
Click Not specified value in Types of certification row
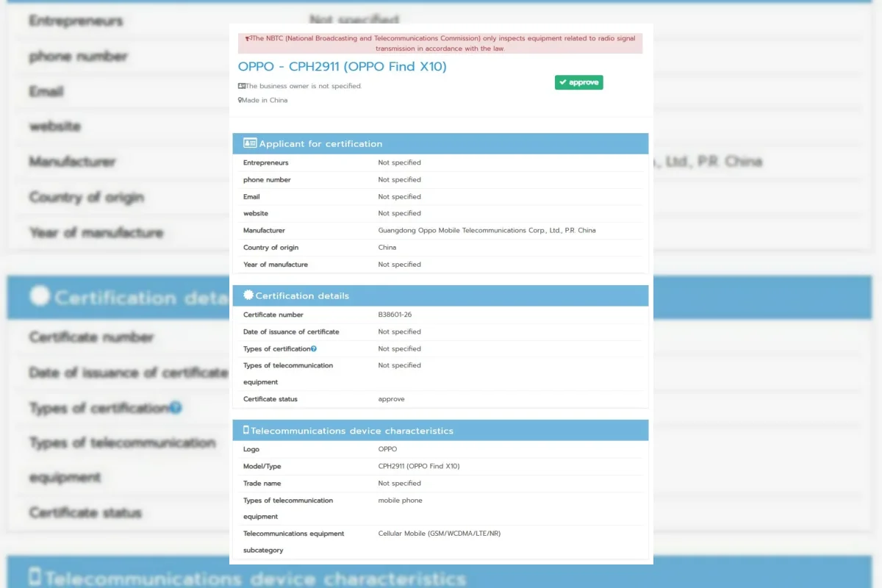point(400,348)
